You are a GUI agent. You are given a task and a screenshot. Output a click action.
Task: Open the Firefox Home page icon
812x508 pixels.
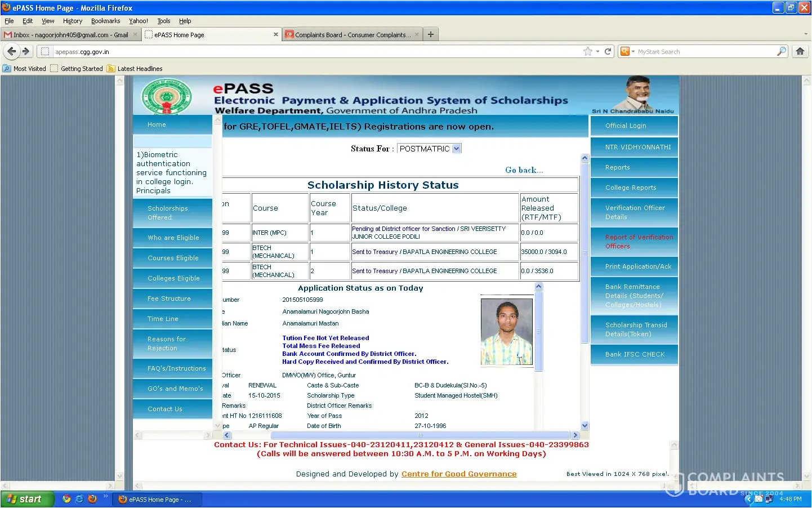800,51
